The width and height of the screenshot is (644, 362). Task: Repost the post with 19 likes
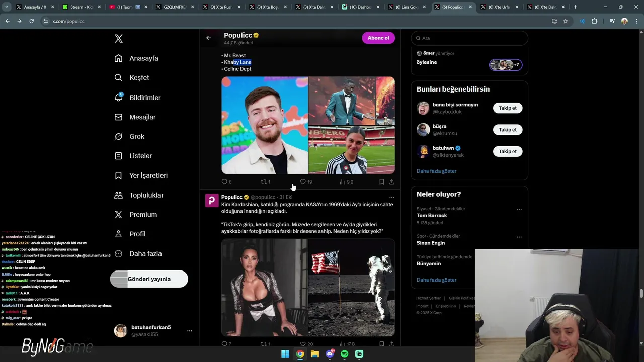pyautogui.click(x=265, y=182)
